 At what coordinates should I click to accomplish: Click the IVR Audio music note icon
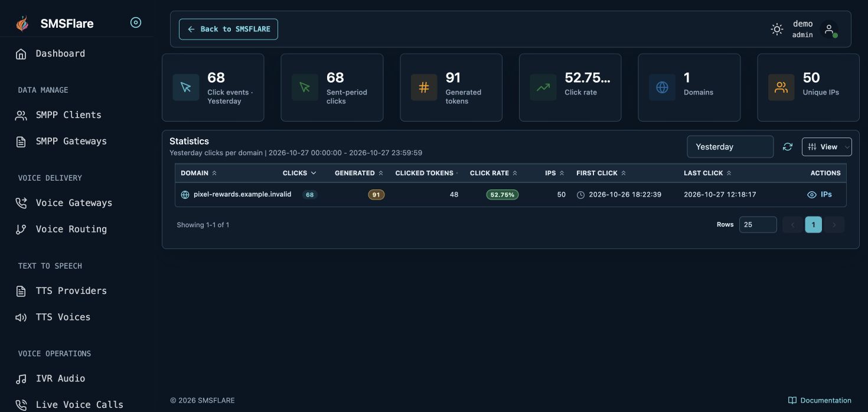[21, 379]
